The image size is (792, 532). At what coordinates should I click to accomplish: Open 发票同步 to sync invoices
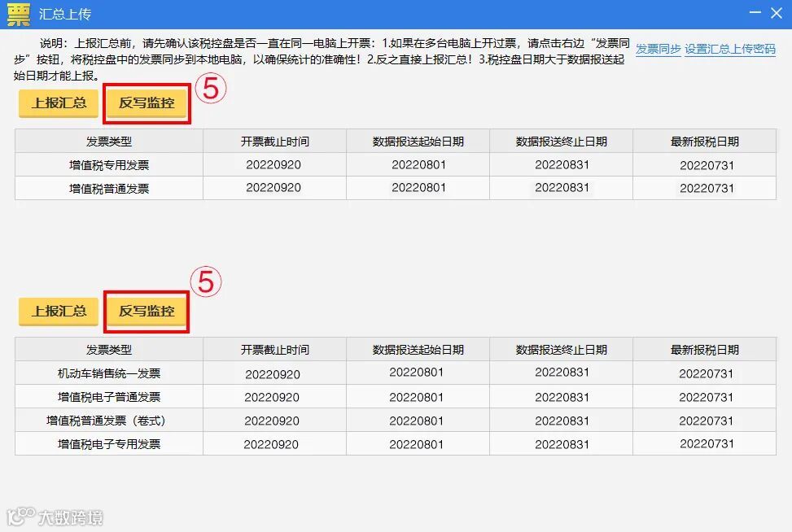point(658,50)
